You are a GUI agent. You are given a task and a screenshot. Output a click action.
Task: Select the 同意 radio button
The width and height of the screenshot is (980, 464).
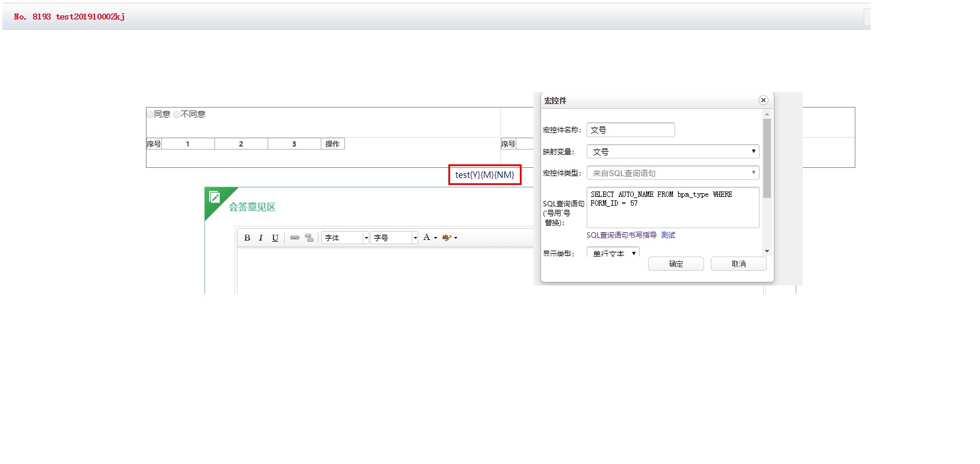point(150,115)
